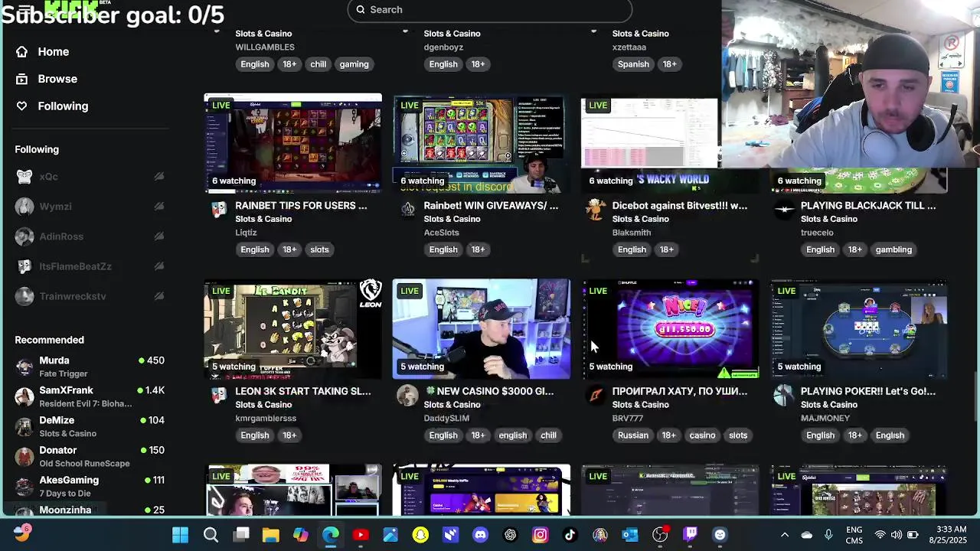Select Russian tag under BRV777
Screen dimensions: 980x551
(632, 435)
